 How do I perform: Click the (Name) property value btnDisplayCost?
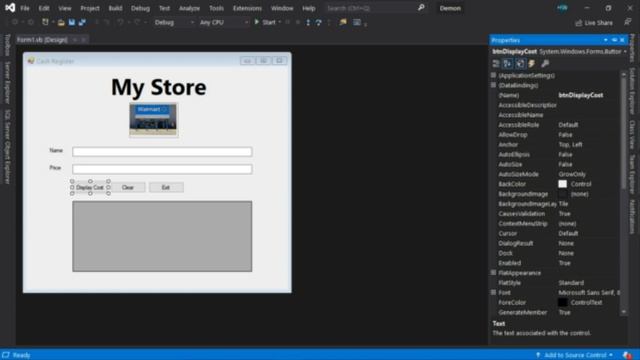pos(580,95)
